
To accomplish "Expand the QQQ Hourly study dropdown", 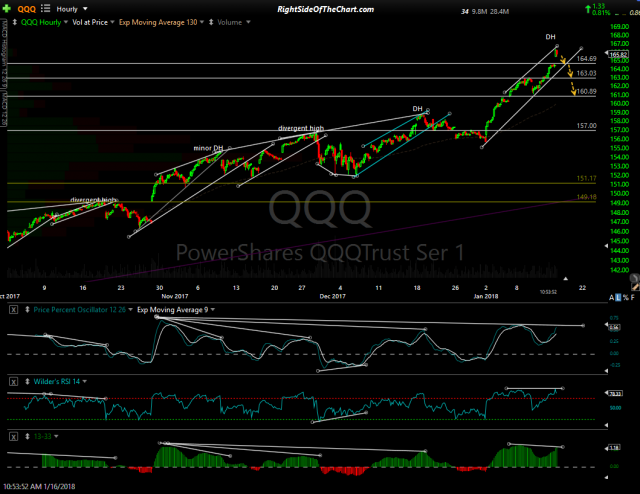I will coord(65,22).
